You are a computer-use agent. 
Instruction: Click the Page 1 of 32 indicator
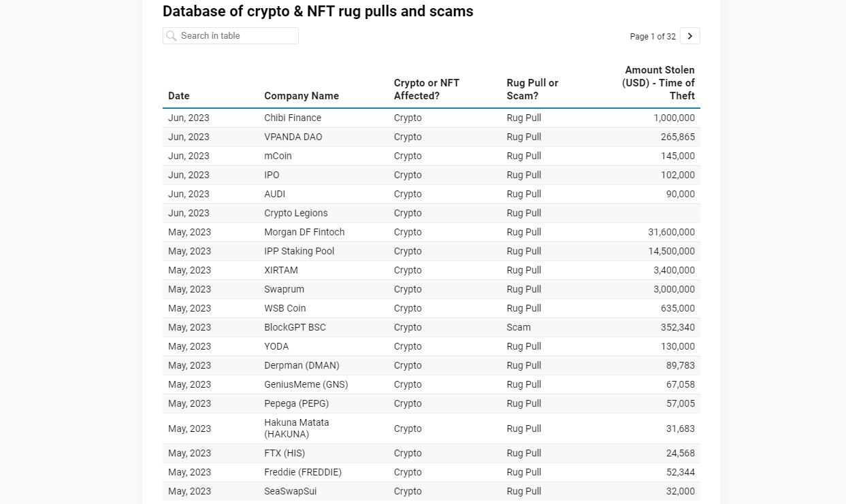pos(653,37)
